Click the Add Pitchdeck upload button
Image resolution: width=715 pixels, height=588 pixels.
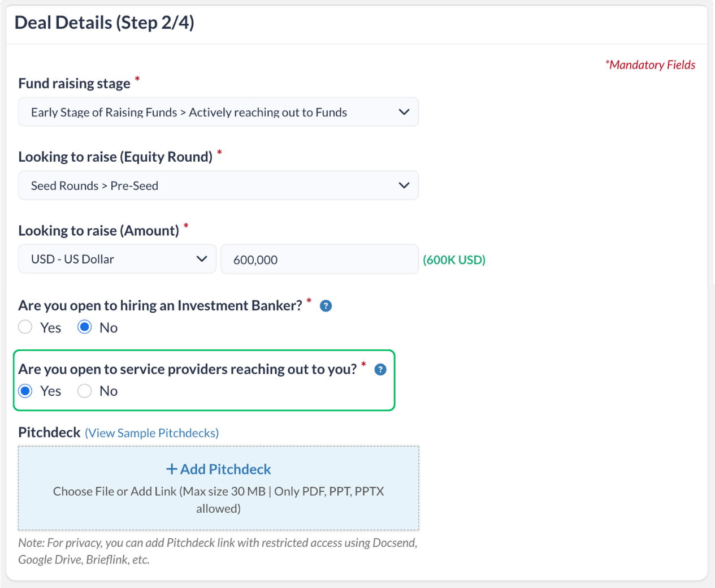(x=218, y=469)
